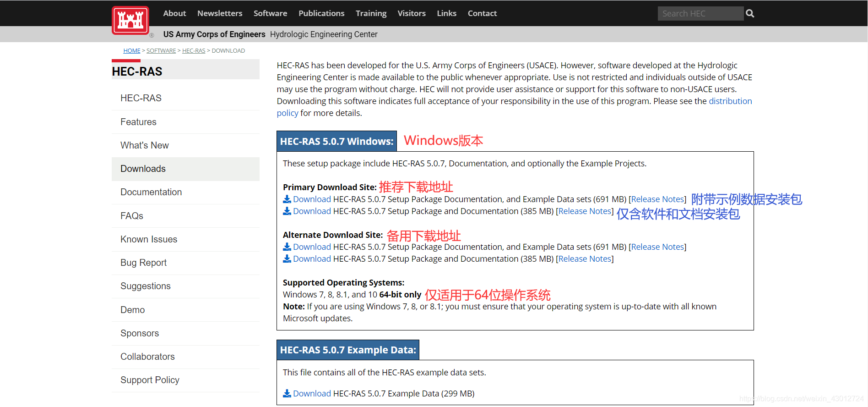Follow the distribution policy link
The height and width of the screenshot is (407, 868).
click(730, 101)
